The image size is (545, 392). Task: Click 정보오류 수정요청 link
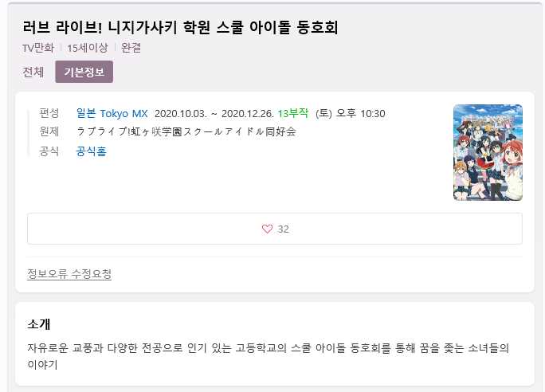69,274
